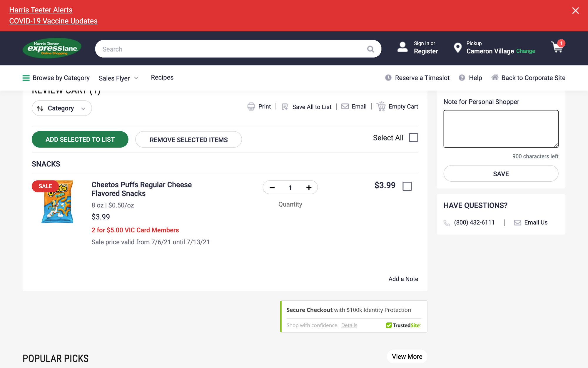Open COVID-19 Vaccine Updates link
588x368 pixels.
(53, 21)
